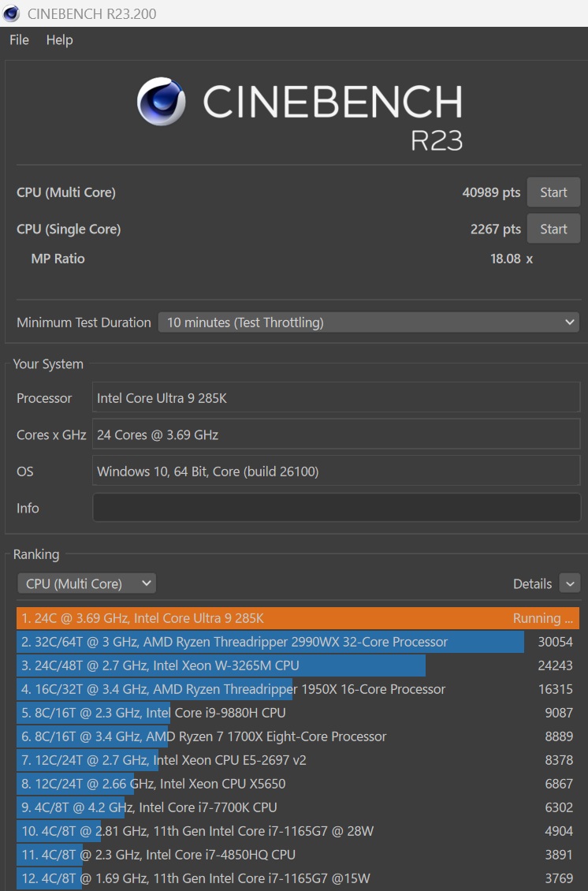Click the Cinebench sphere logo
This screenshot has height=891, width=588.
tap(162, 101)
